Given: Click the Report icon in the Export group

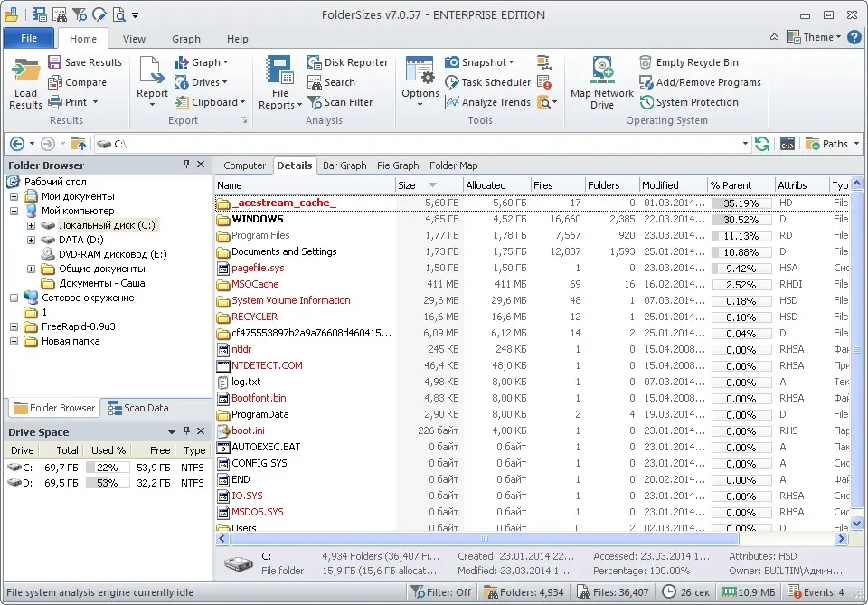Looking at the screenshot, I should 152,71.
